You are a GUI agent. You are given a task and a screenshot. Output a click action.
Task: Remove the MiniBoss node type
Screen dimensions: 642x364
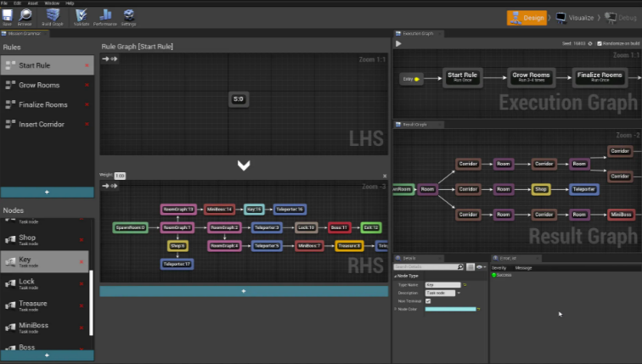point(82,328)
